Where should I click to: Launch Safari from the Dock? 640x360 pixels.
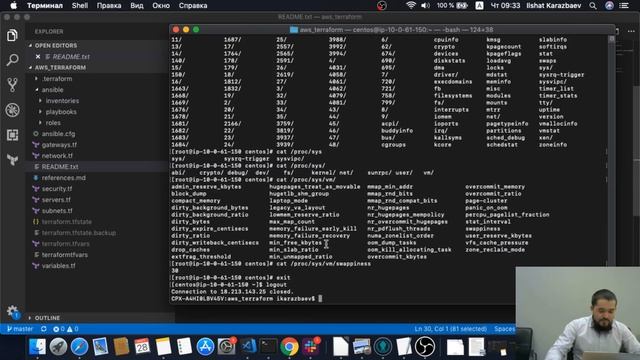(79, 347)
